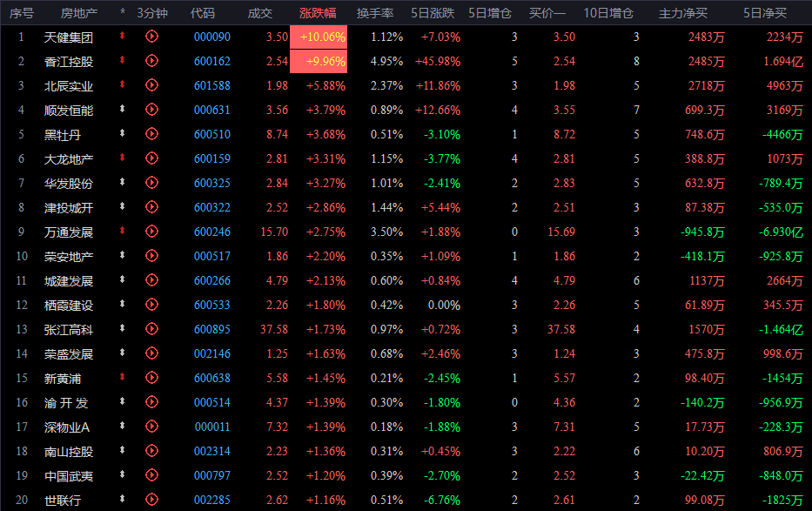Open 3-minute play icon for 北辰实业
The height and width of the screenshot is (511, 812).
coord(151,85)
